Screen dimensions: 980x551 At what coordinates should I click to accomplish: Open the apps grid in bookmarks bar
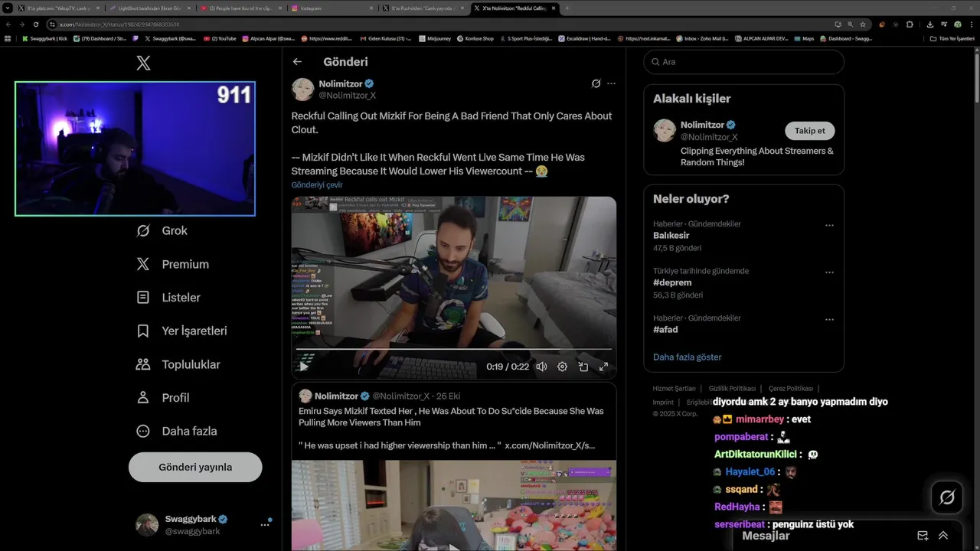click(8, 38)
